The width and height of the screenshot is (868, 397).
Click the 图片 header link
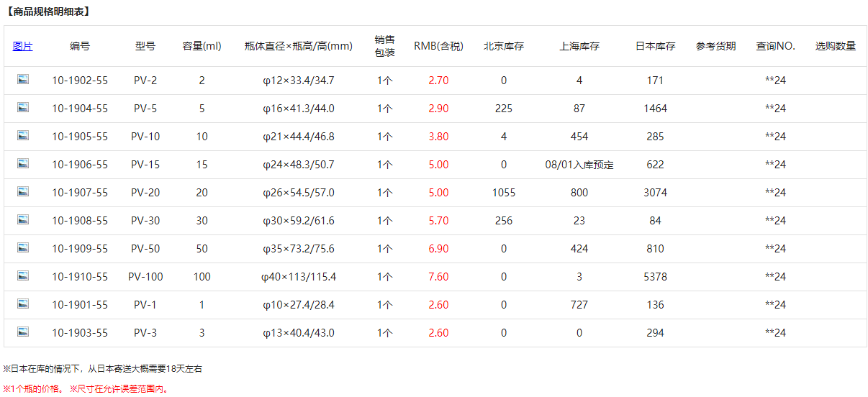coord(23,46)
